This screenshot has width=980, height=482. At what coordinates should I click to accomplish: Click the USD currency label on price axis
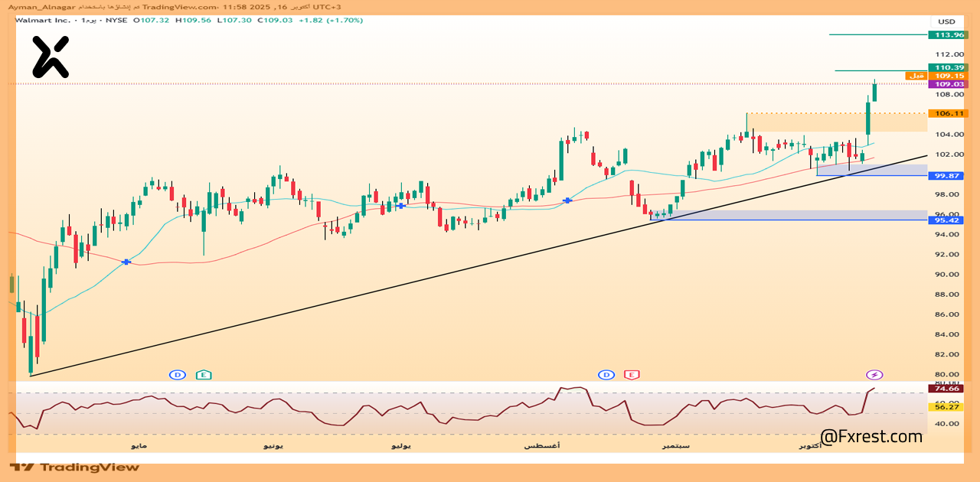click(947, 21)
